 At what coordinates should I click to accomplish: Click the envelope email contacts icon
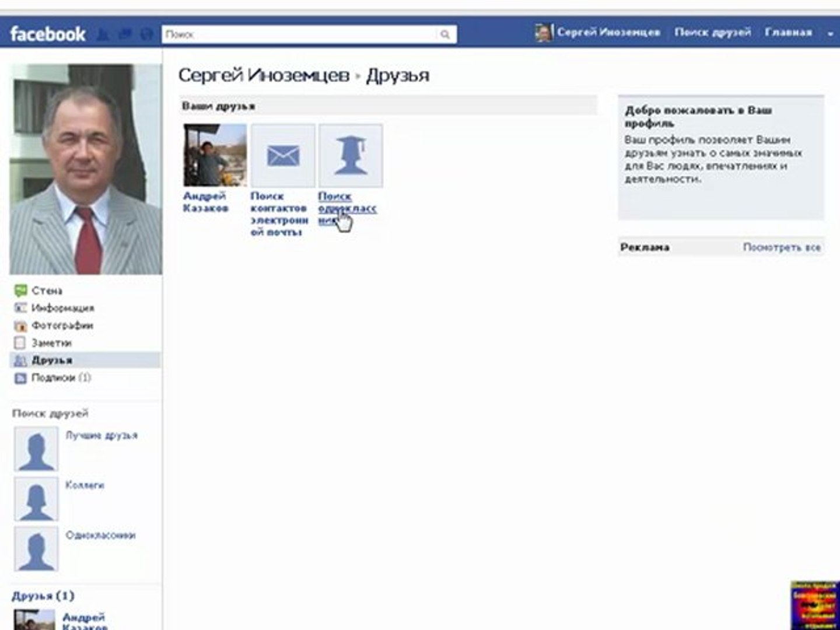coord(283,155)
